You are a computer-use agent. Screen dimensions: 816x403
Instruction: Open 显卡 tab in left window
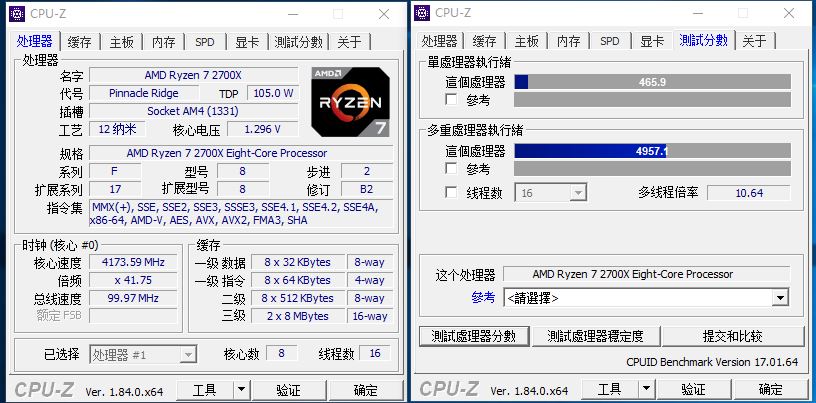pyautogui.click(x=247, y=42)
